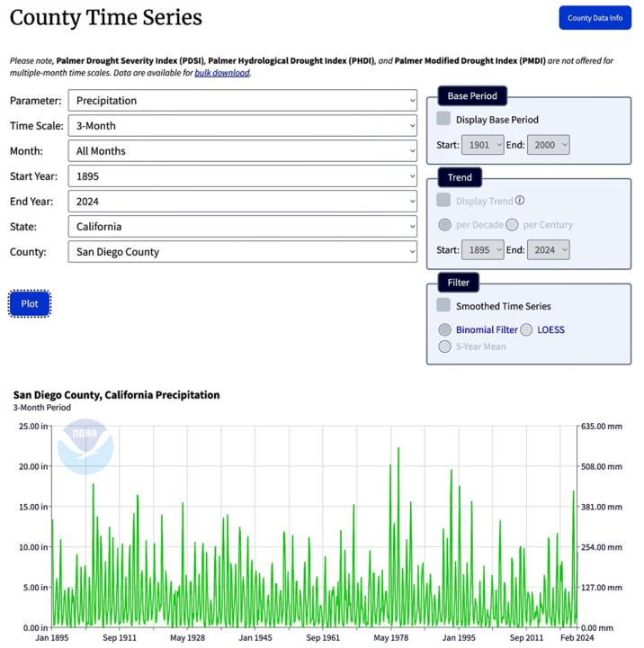The height and width of the screenshot is (648, 644).
Task: Enable Display Base Period checkbox
Action: click(x=443, y=119)
